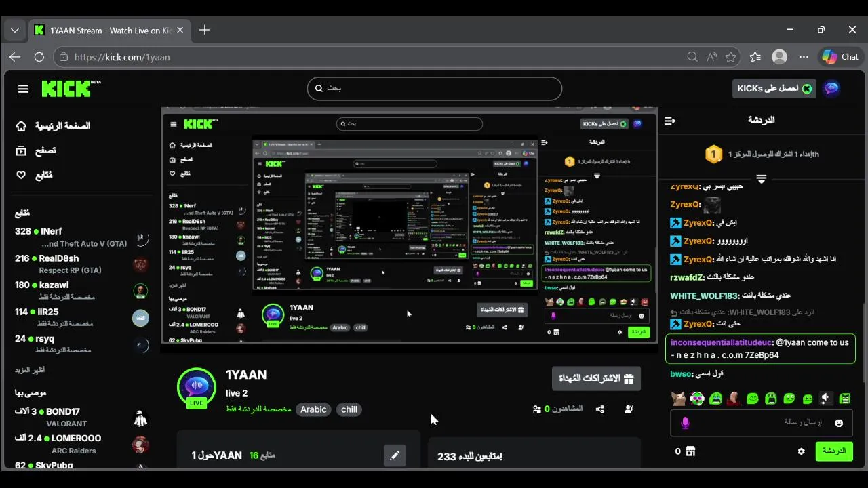Image resolution: width=868 pixels, height=488 pixels.
Task: Reload the page with refresh icon
Action: pyautogui.click(x=39, y=57)
